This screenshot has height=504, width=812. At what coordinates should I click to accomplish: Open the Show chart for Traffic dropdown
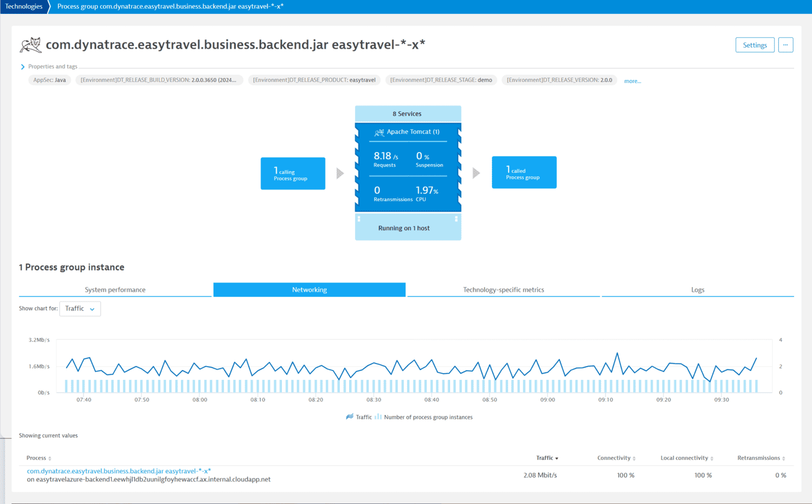tap(80, 309)
